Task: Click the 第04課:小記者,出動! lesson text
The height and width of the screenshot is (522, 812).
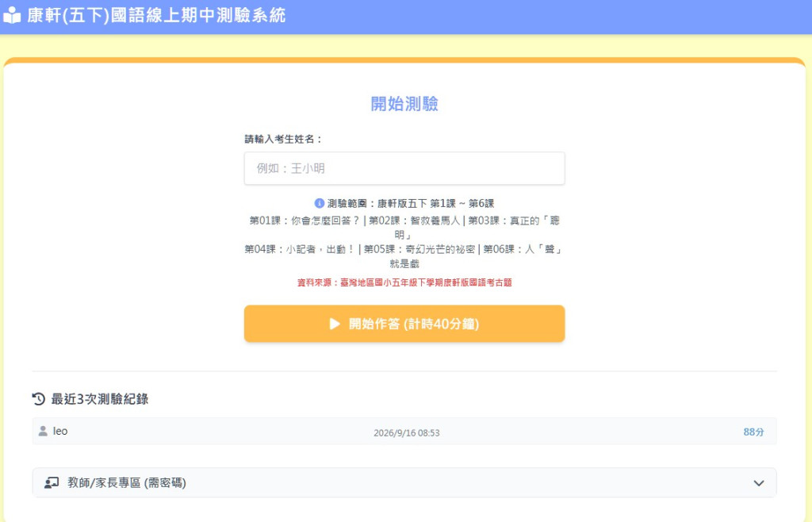Action: [299, 249]
